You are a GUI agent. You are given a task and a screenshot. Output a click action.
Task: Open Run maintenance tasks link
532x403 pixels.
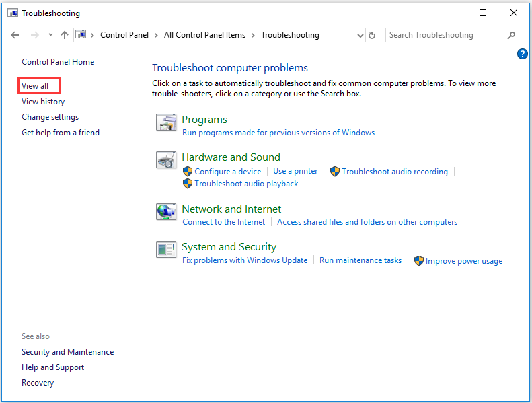tap(360, 260)
